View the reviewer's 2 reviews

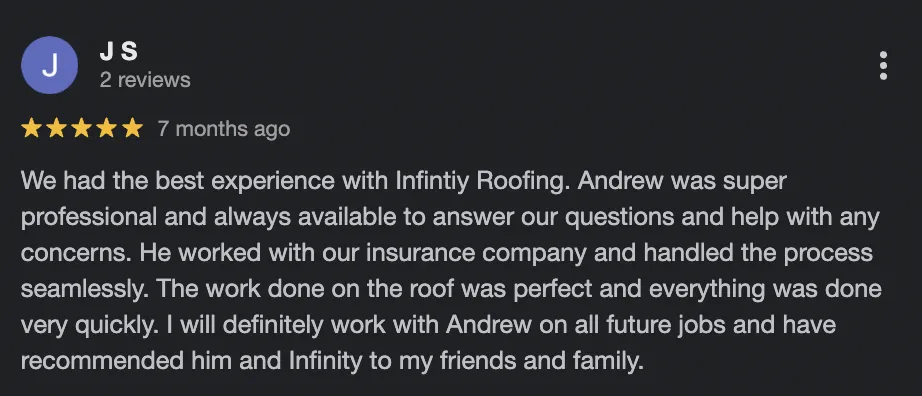pos(145,80)
